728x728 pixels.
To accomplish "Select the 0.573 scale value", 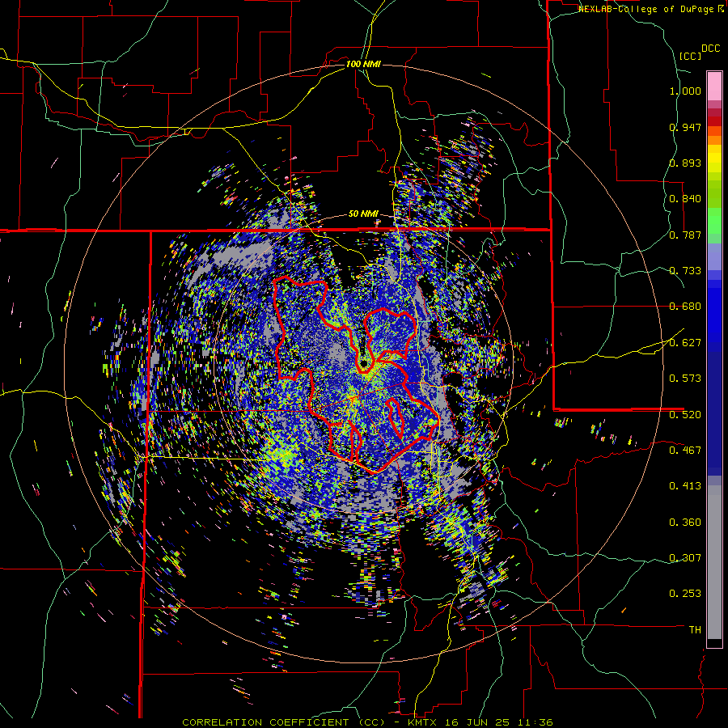I will [685, 379].
